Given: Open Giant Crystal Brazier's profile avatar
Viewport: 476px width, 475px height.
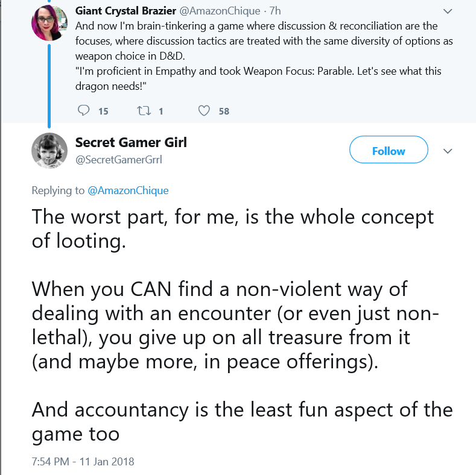Looking at the screenshot, I should 49,23.
